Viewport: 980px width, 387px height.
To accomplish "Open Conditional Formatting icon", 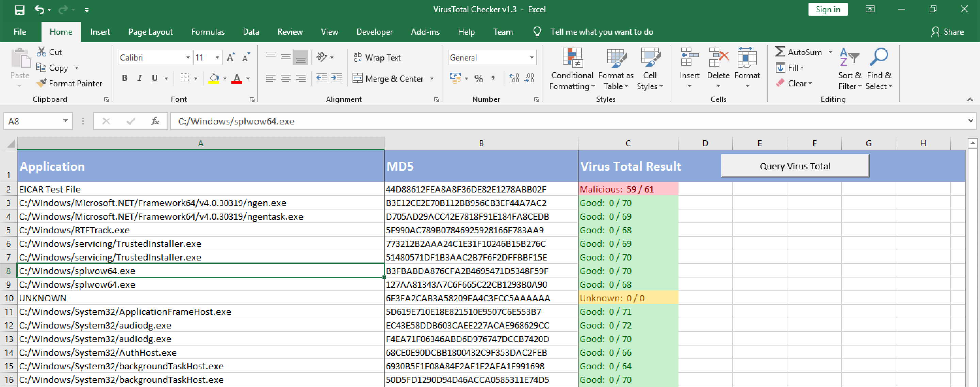I will [572, 58].
